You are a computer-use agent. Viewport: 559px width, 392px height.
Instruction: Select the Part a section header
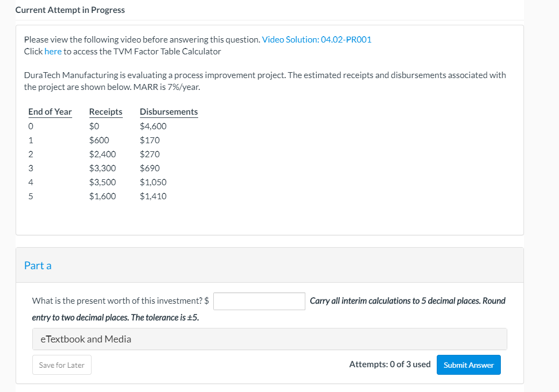38,265
